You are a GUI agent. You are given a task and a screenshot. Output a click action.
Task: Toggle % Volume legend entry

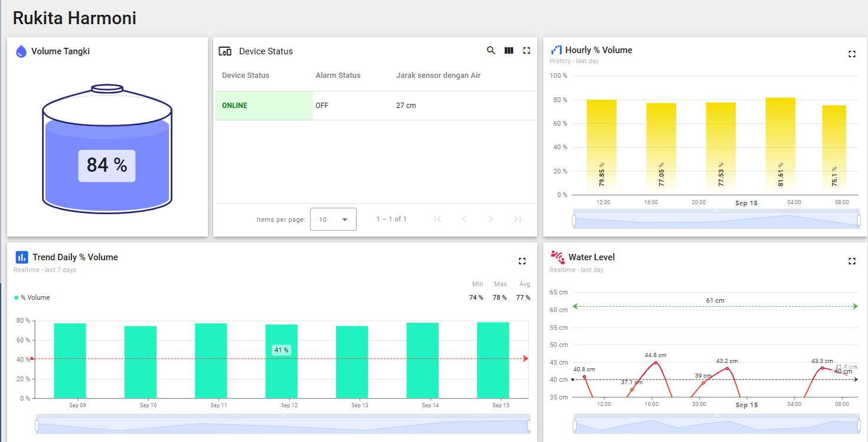32,297
